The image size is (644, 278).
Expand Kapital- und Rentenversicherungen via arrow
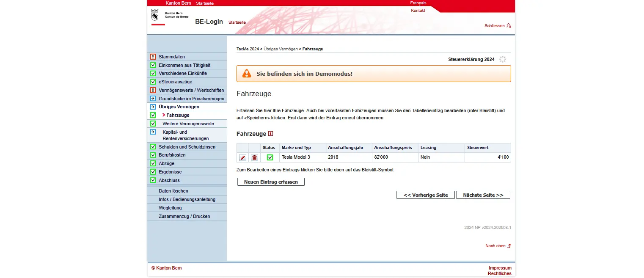point(153,132)
